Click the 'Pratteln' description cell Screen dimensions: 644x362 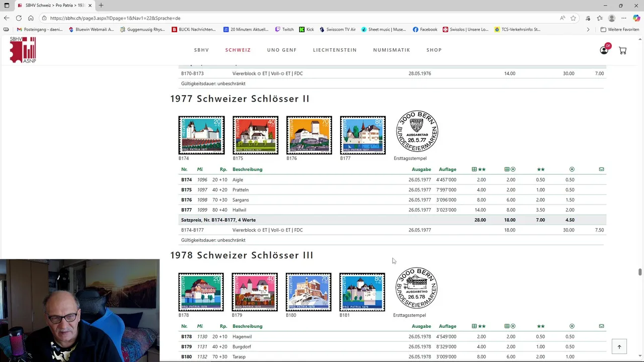point(240,190)
